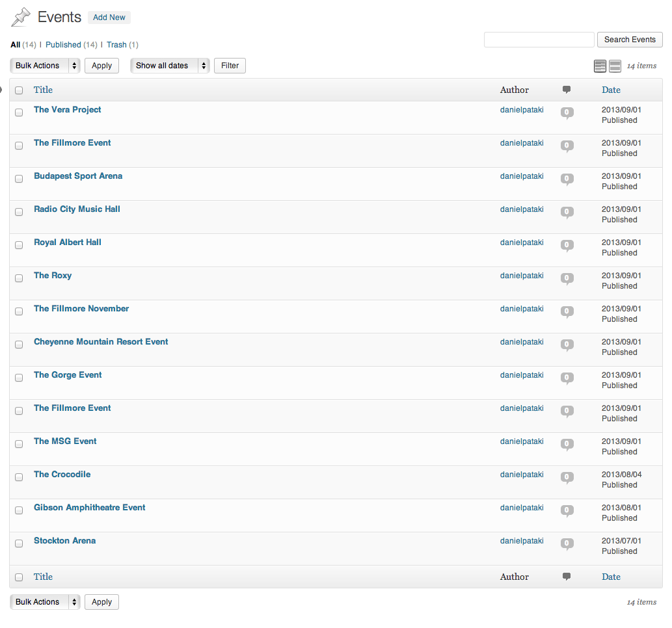Filter by Published events
The width and height of the screenshot is (672, 628).
point(63,45)
